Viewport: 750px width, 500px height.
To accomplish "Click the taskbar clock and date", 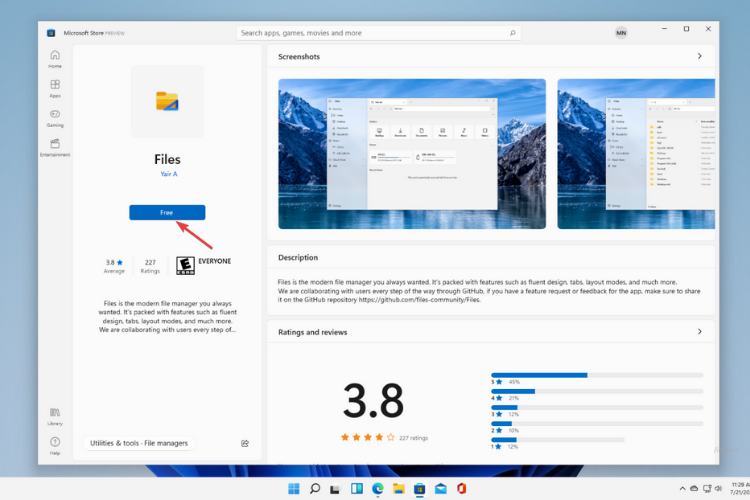I will [x=740, y=489].
